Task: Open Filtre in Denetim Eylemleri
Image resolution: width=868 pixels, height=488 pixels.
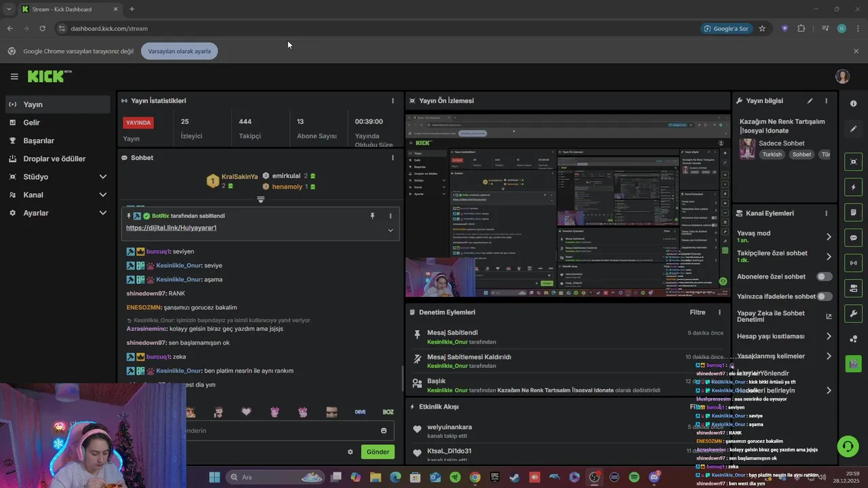Action: coord(698,312)
